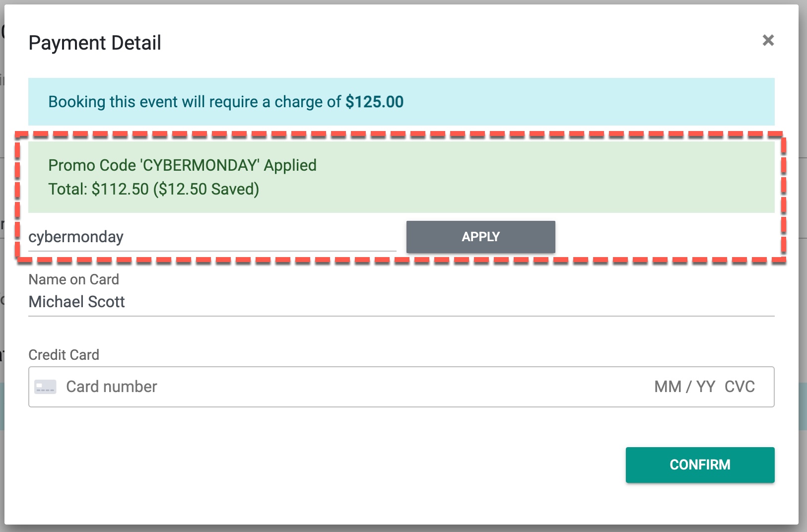
Task: Click the CVC security code field
Action: pyautogui.click(x=740, y=387)
